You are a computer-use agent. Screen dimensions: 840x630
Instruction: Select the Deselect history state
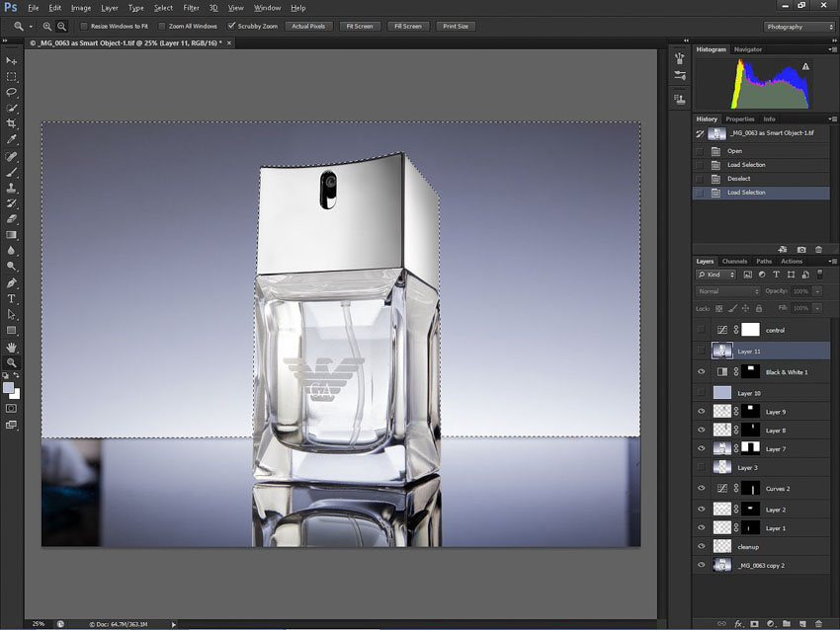point(761,179)
